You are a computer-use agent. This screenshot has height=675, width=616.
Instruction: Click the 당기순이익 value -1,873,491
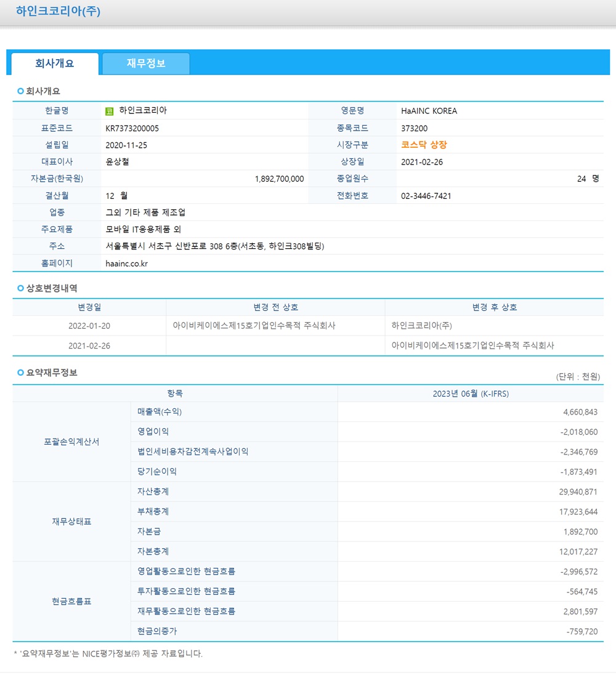pos(579,472)
